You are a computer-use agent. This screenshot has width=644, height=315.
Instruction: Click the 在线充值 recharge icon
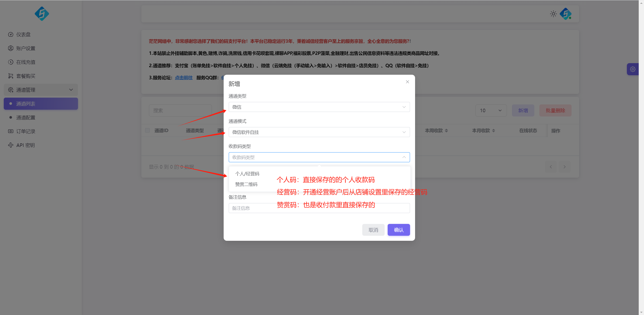[11, 62]
